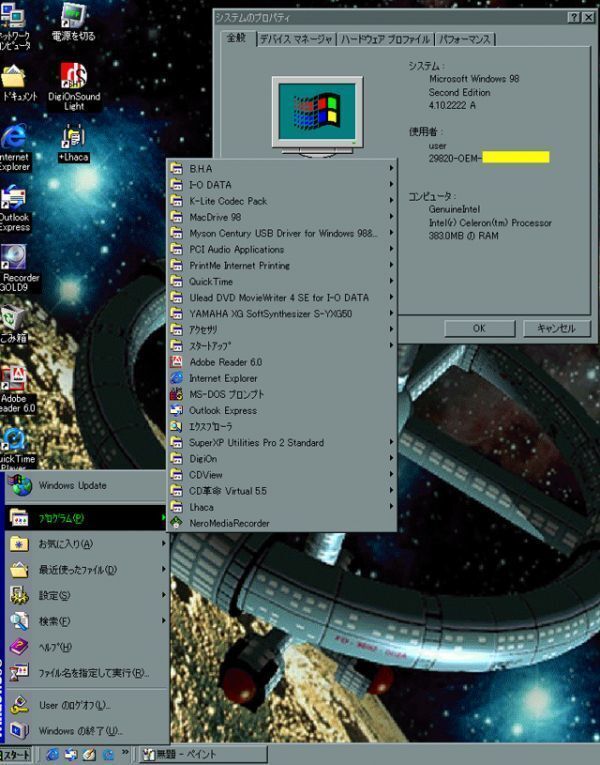Screen dimensions: 600x765
Task: Launch Adobe Reader 6.0 from Programs menu
Action: tap(282, 362)
